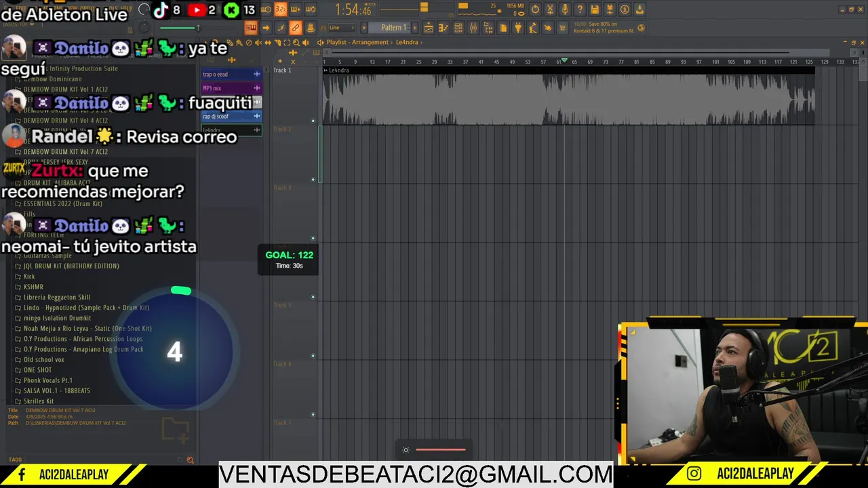Select the Playback speaker tool in playlist
The height and width of the screenshot is (488, 868).
pyautogui.click(x=306, y=42)
